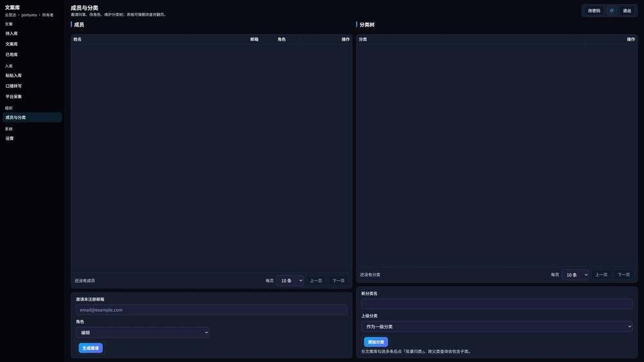Open the 角色 dropdown showing 编辑

pos(142,332)
